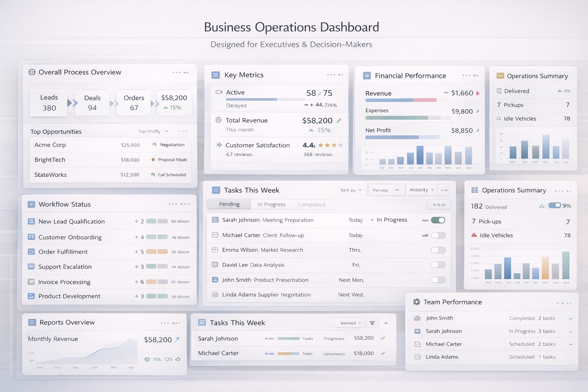Disable the Sarah Johnson Meeting Preparation toggle

(438, 220)
